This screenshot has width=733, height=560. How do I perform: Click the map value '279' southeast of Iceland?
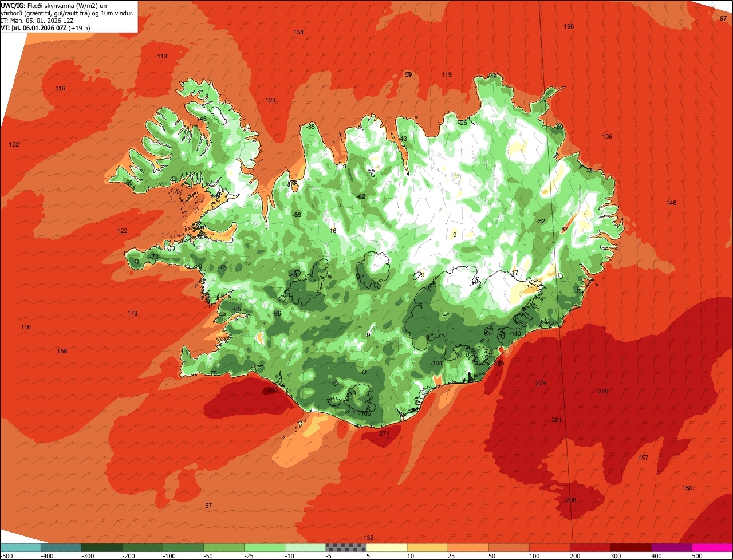point(541,383)
